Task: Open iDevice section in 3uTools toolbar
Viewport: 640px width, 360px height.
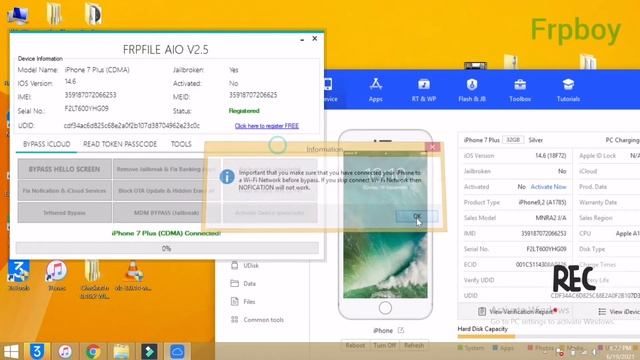Action: tap(329, 89)
